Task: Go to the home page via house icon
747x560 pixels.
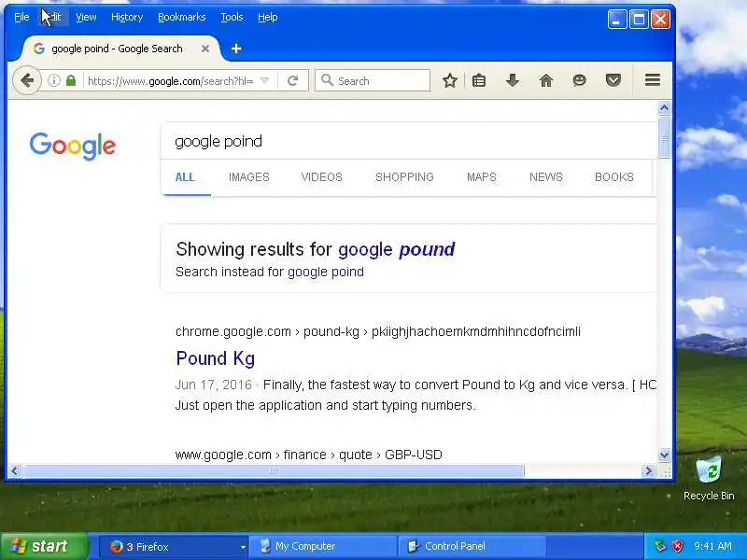Action: click(x=546, y=80)
